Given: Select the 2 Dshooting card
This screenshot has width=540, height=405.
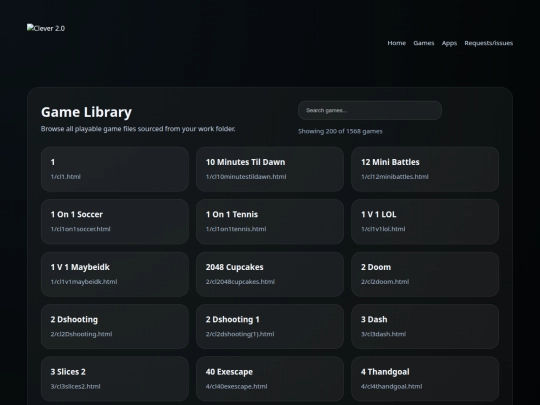Looking at the screenshot, I should pyautogui.click(x=115, y=326).
